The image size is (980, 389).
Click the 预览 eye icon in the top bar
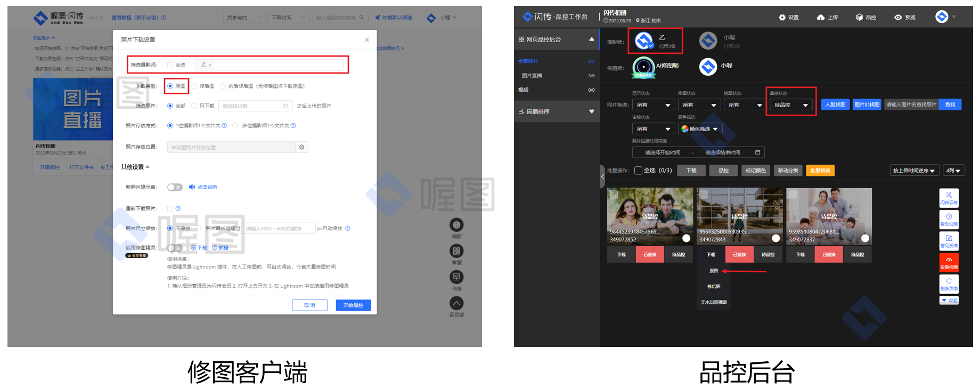pos(898,18)
